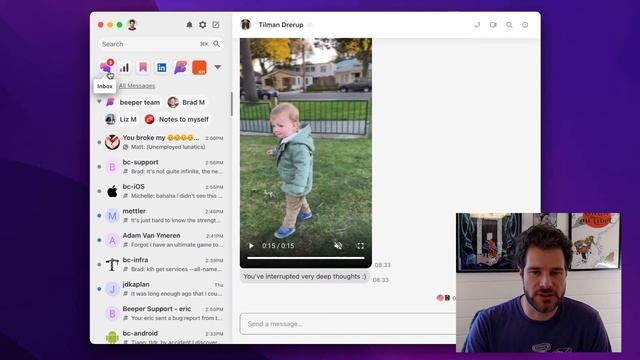The image size is (640, 360).
Task: Open pinned chat Brad M
Action: (x=186, y=102)
